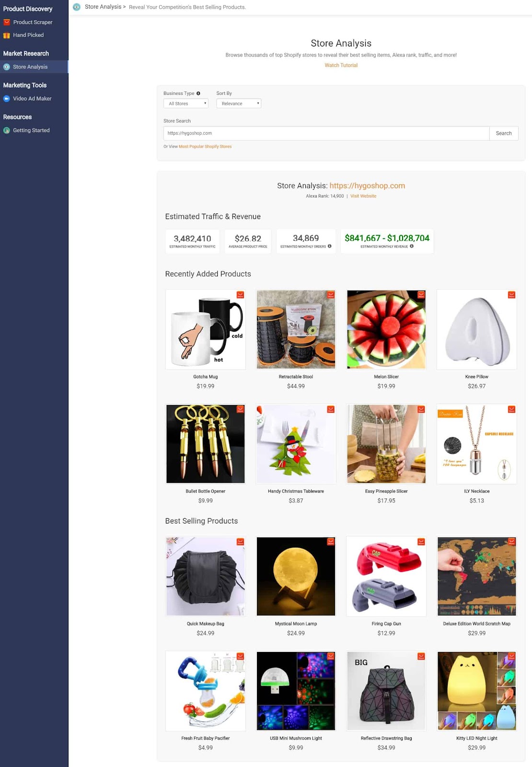Click the Video Ad Maker camera icon

(x=7, y=99)
